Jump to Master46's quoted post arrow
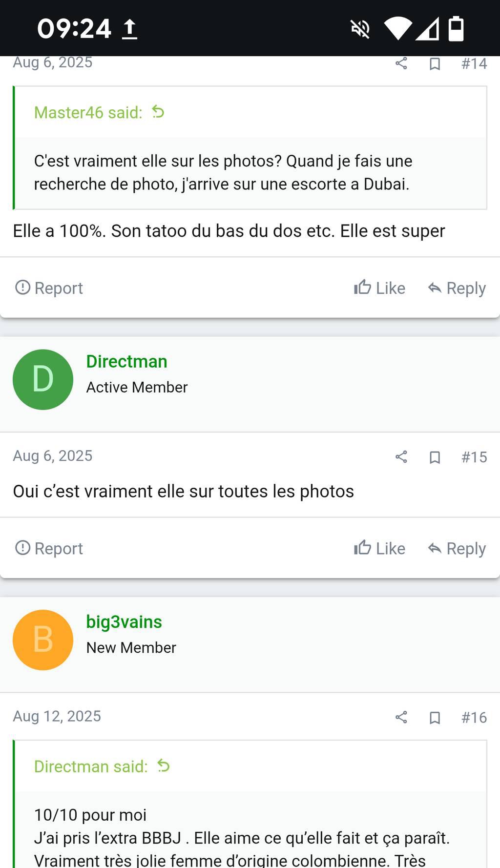Viewport: 500px width, 868px height. (158, 112)
